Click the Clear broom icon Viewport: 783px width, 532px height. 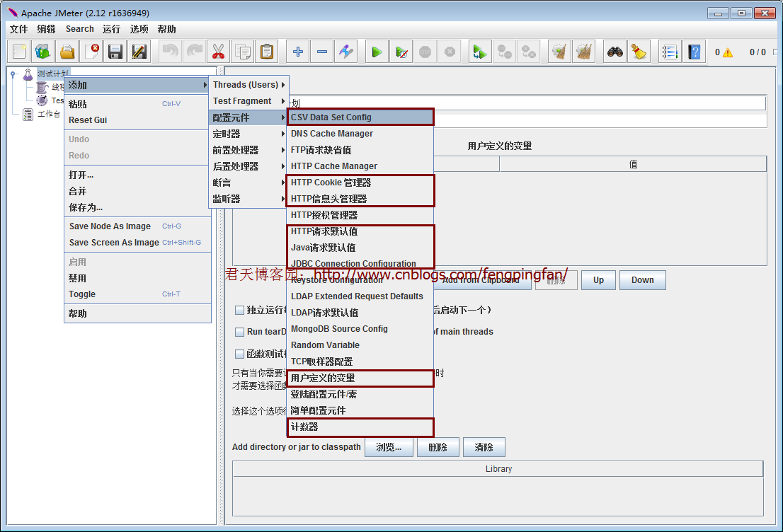[559, 52]
